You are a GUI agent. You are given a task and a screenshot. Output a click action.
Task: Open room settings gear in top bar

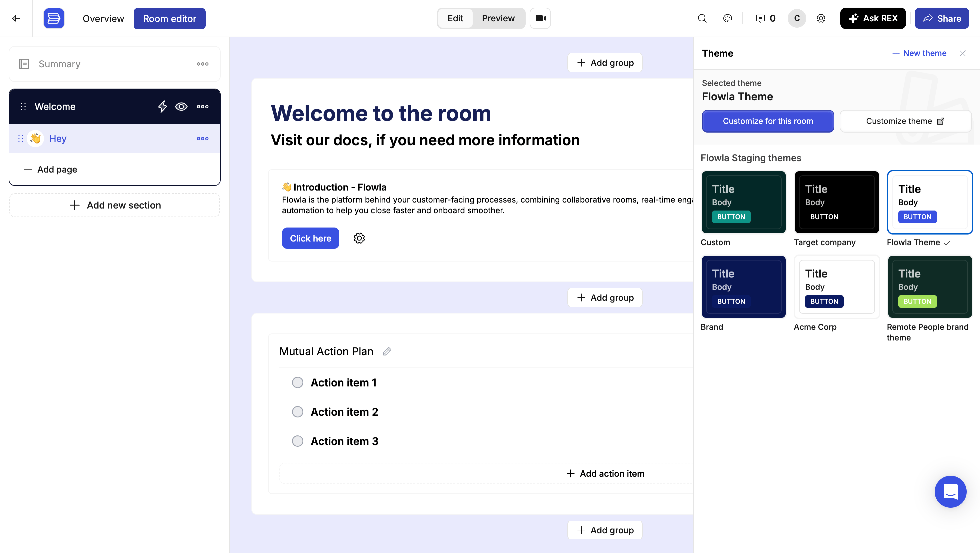click(x=821, y=18)
